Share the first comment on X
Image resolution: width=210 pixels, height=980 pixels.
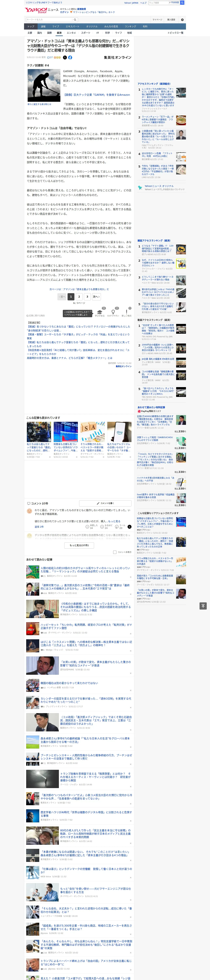pos(129,527)
